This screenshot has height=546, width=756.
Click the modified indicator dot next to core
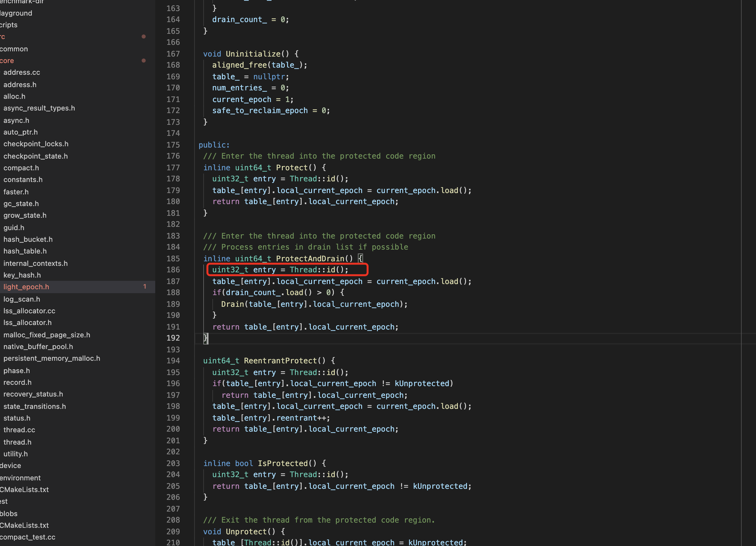144,60
